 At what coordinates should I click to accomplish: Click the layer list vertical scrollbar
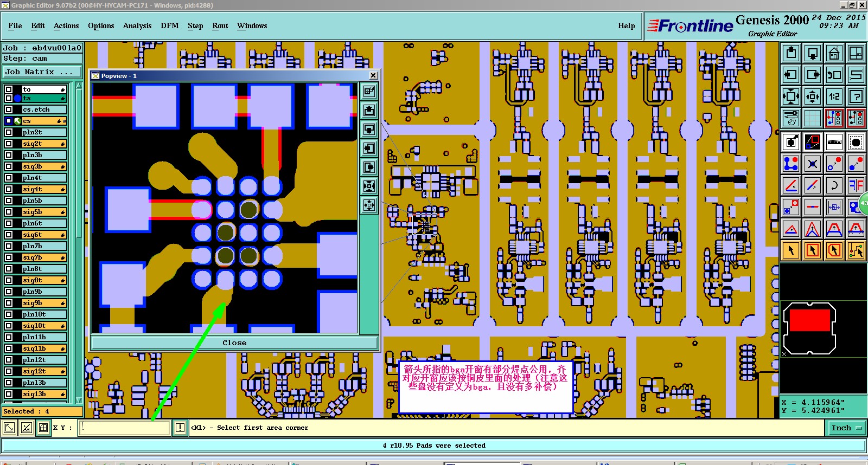coord(79,244)
